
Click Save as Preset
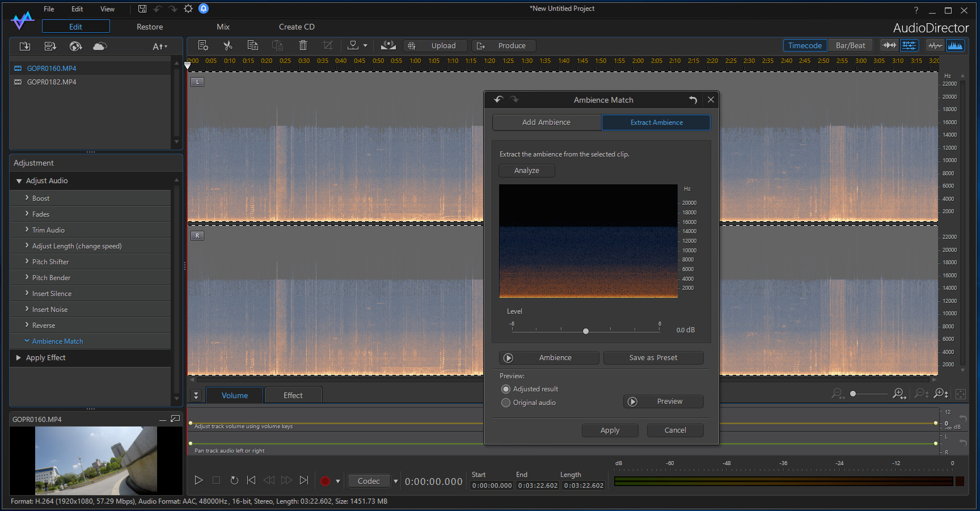point(653,358)
